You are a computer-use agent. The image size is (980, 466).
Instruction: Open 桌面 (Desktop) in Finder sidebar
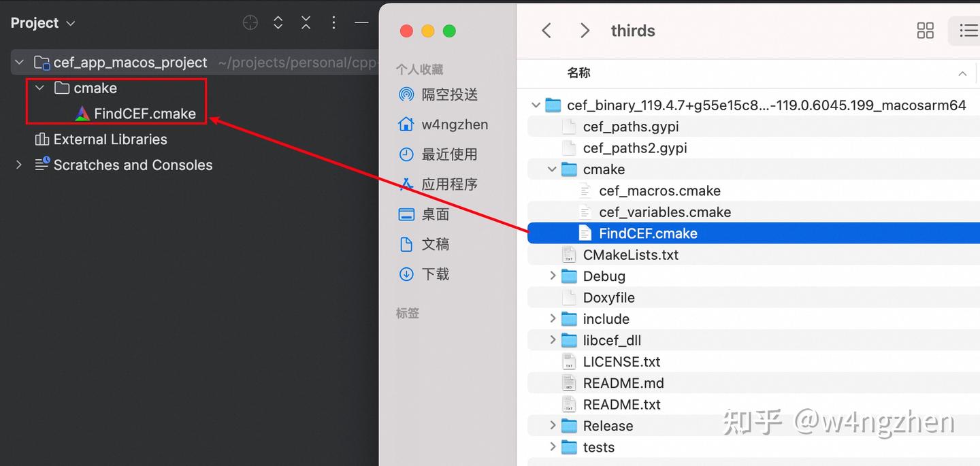[434, 214]
